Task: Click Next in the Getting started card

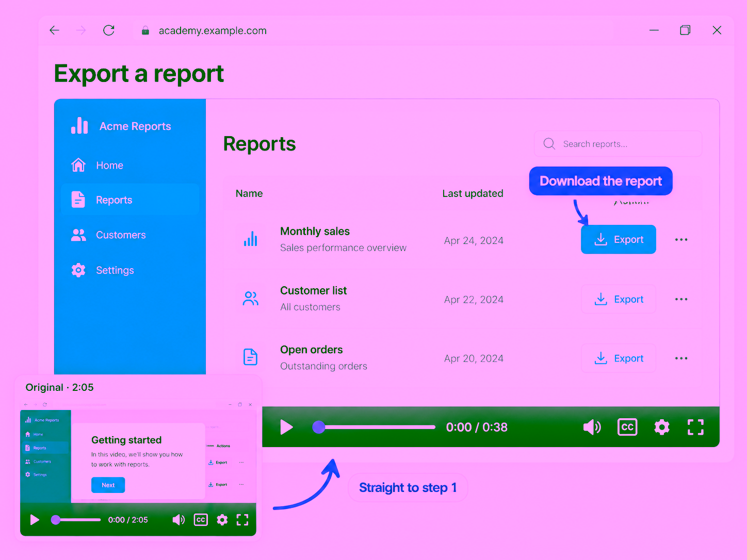Action: tap(108, 485)
